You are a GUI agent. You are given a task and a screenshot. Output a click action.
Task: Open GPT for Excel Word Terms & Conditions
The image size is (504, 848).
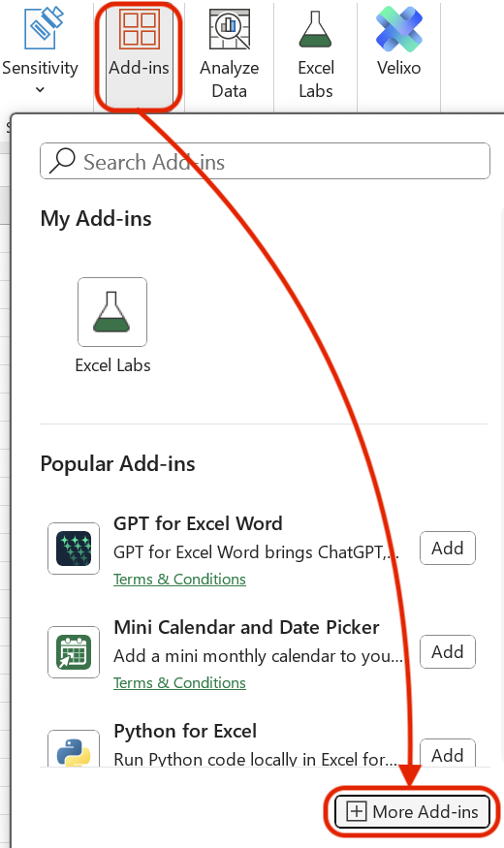coord(179,580)
